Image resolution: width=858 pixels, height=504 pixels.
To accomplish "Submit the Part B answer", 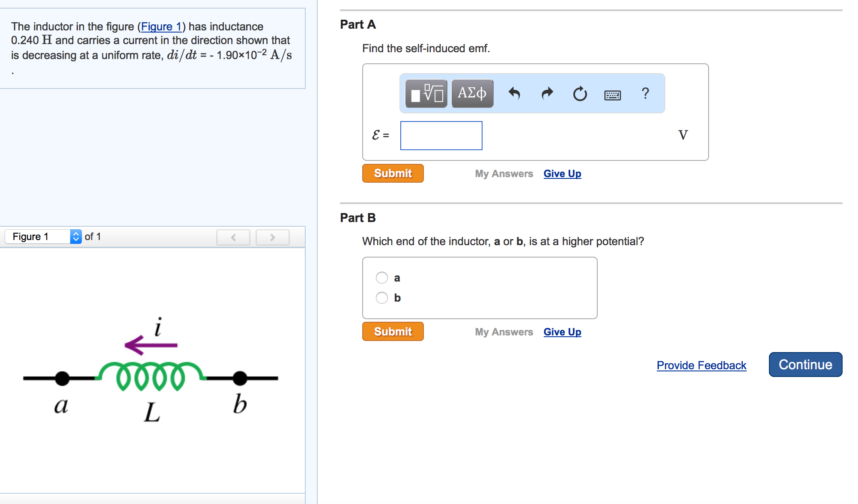I will pos(393,332).
